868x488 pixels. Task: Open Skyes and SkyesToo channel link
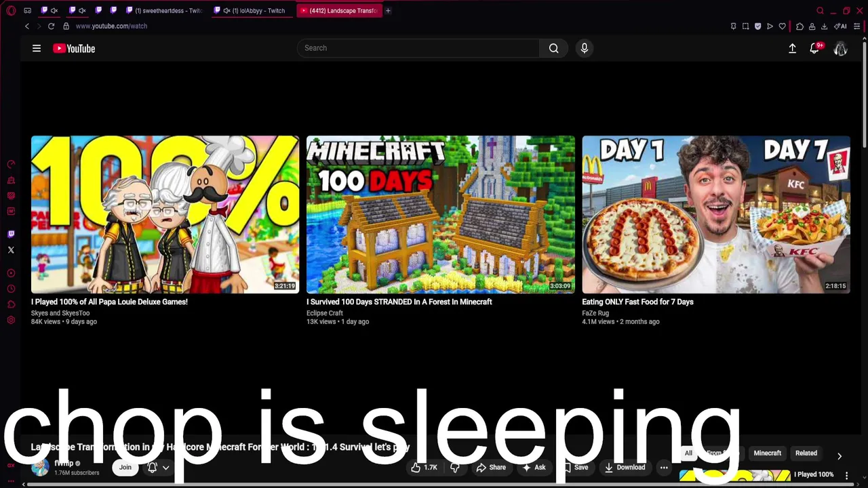(60, 313)
